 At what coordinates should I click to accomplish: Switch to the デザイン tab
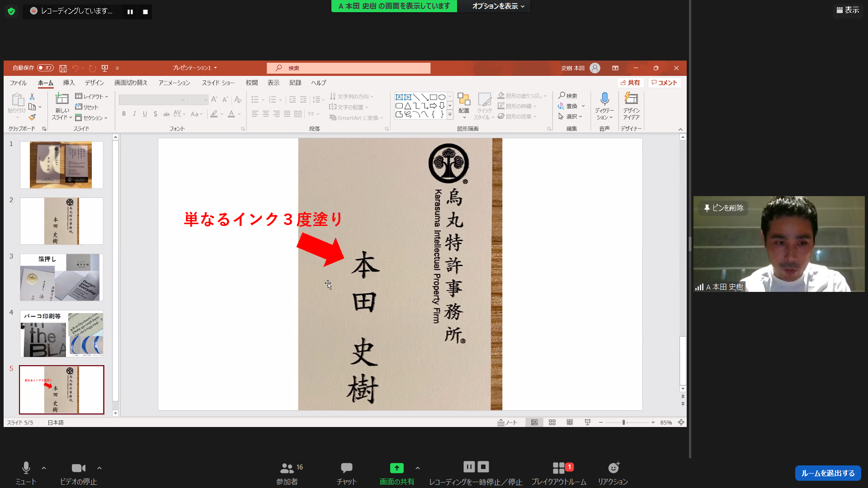point(94,83)
